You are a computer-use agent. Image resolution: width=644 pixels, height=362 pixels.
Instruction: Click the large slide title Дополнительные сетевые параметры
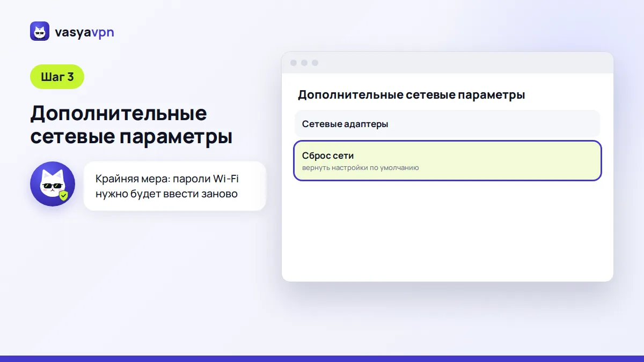(x=131, y=125)
